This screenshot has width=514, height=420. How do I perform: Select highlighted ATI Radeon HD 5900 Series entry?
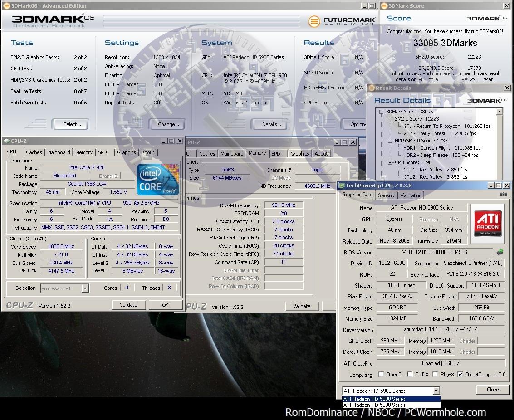pyautogui.click(x=392, y=399)
